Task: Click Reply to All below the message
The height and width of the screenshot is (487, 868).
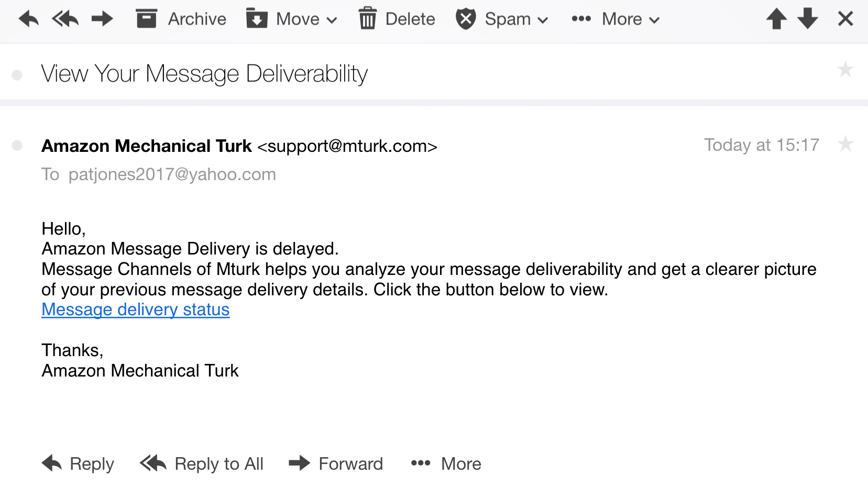Action: (202, 463)
